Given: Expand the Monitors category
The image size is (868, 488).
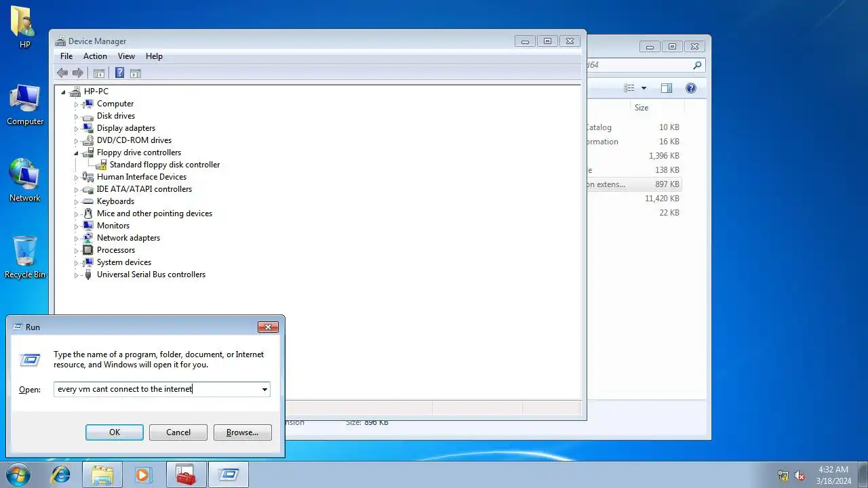Looking at the screenshot, I should [x=76, y=226].
